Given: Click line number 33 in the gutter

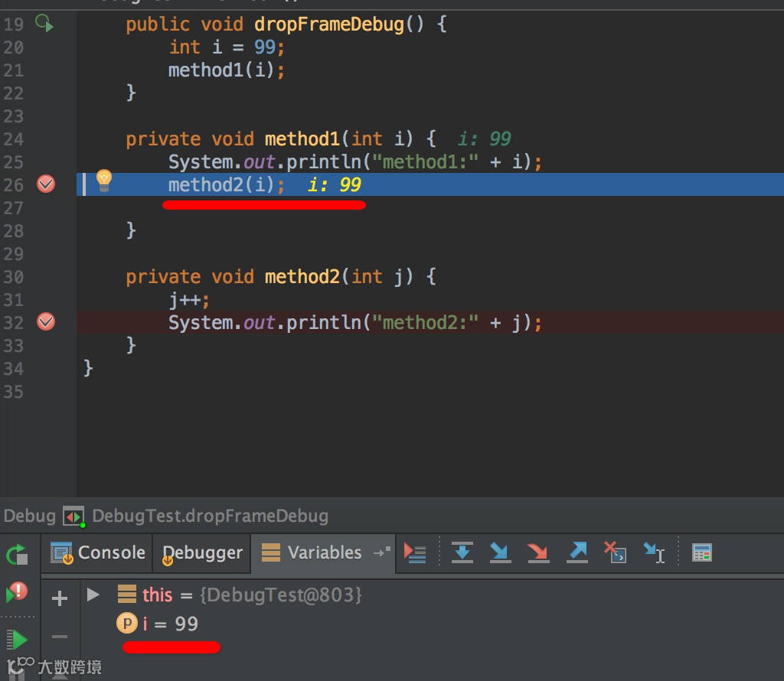Looking at the screenshot, I should tap(14, 346).
